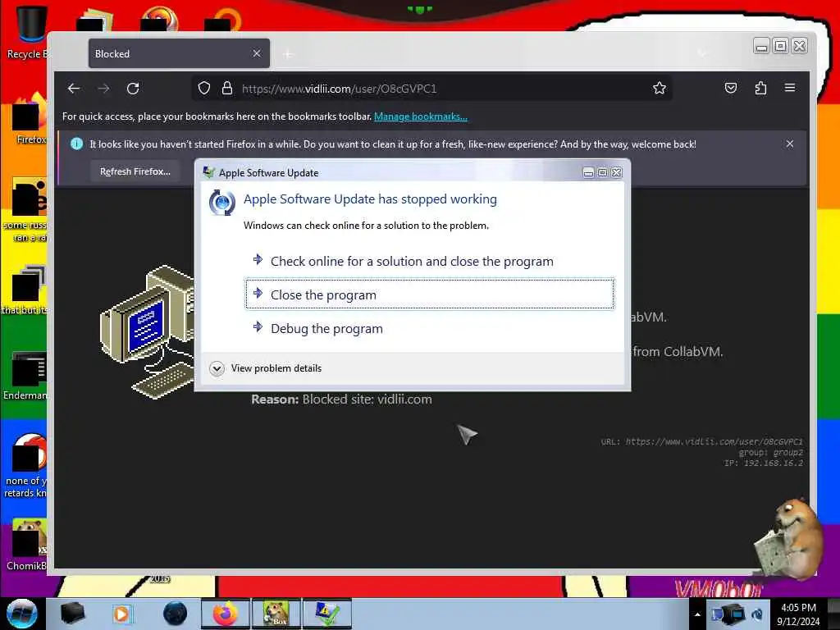Launch media player from taskbar
The height and width of the screenshot is (630, 840).
[122, 614]
